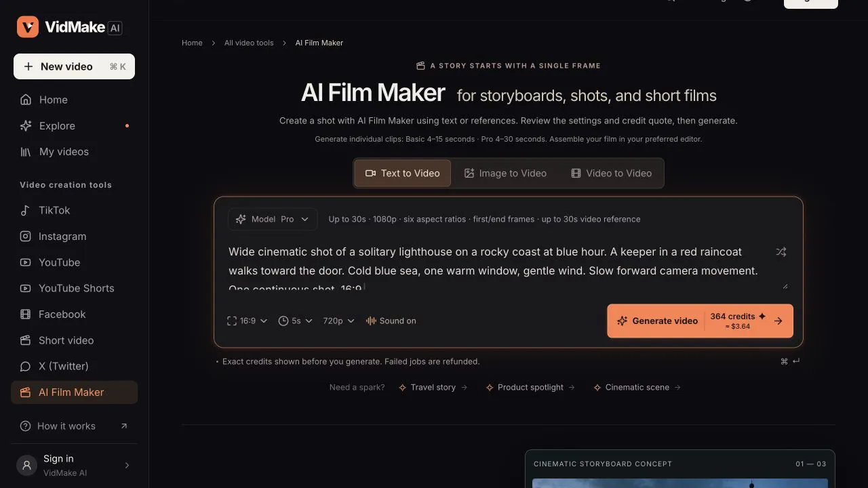Click the AI Film Maker breadcrumb

pos(319,43)
